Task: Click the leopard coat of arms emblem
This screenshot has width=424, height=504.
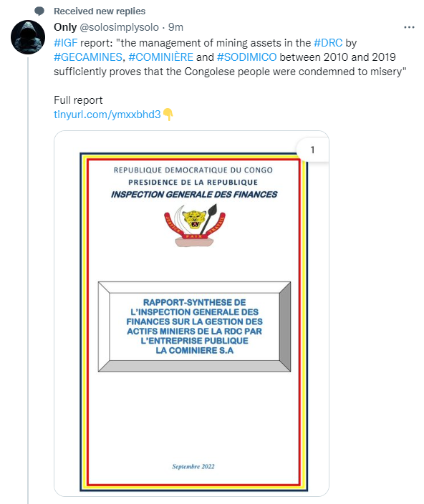Action: tap(195, 226)
